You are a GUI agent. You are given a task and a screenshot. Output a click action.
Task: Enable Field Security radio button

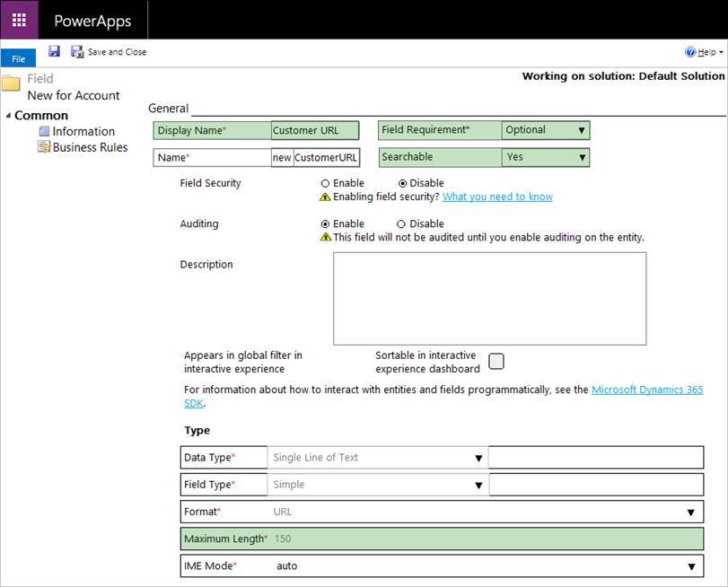[x=326, y=183]
